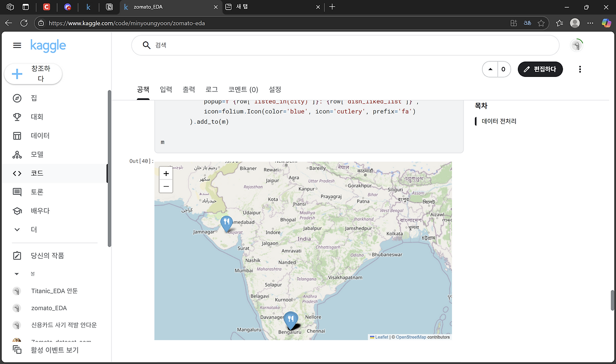Open a new browser tab
Image resolution: width=616 pixels, height=364 pixels.
[332, 7]
